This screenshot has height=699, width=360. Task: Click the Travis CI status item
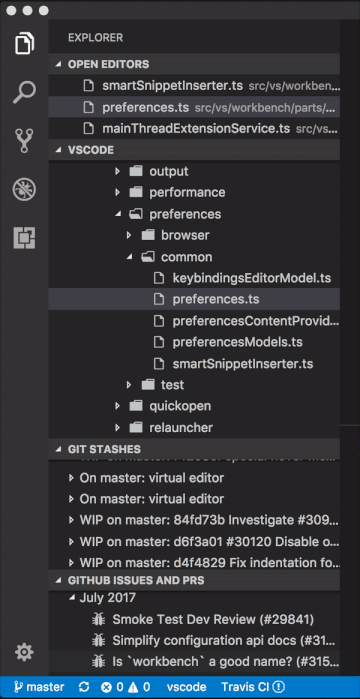pos(253,687)
